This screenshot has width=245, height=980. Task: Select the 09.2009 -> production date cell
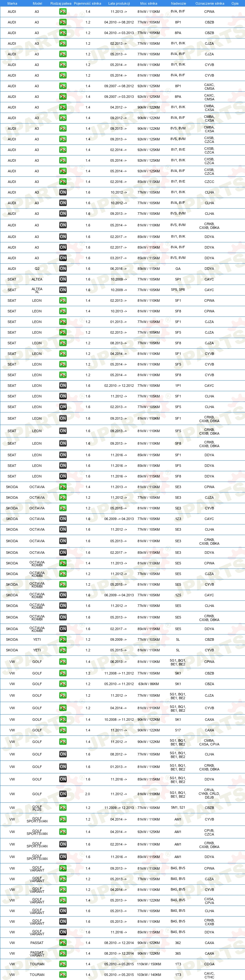click(119, 639)
